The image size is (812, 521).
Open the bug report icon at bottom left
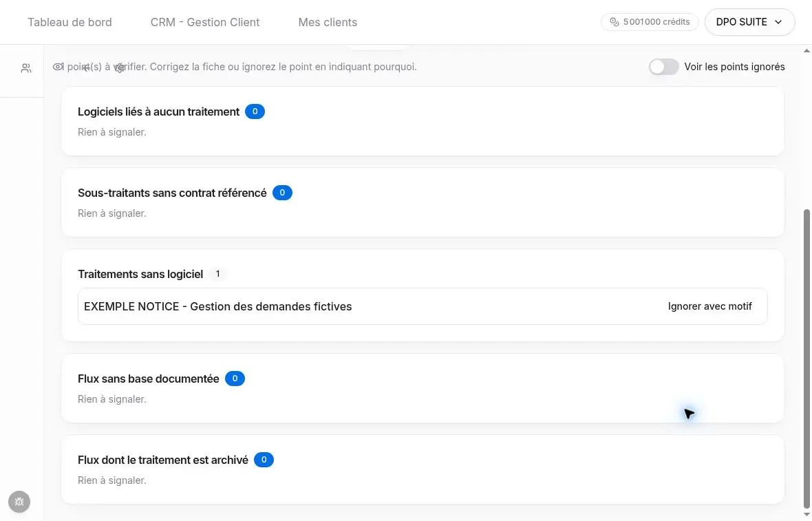pos(19,502)
